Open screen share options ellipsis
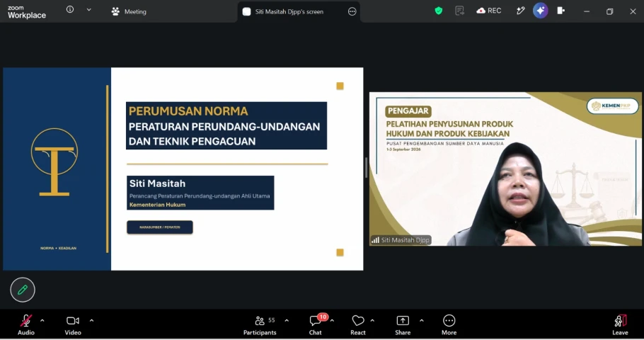 coord(352,11)
